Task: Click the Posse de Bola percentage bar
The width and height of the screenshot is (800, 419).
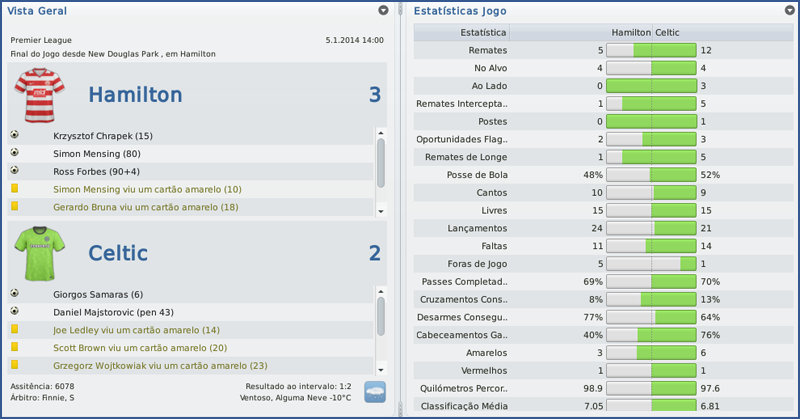Action: (651, 174)
